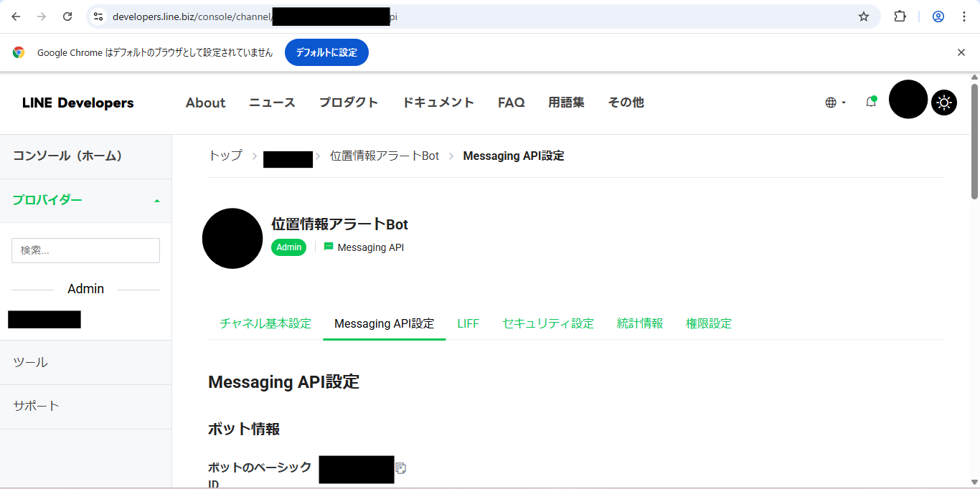Bookmark this page with star icon
The width and height of the screenshot is (980, 489).
(x=864, y=16)
